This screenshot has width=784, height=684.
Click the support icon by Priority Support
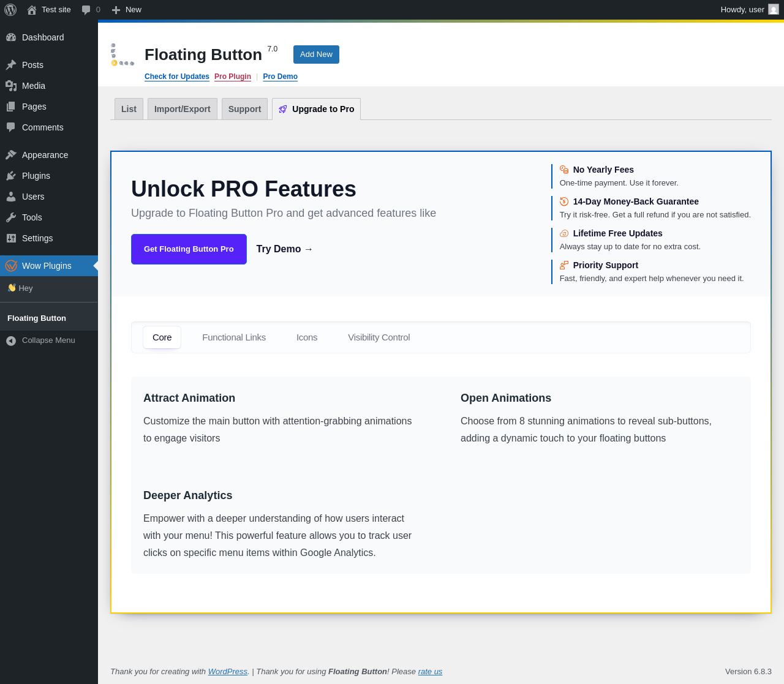click(564, 265)
